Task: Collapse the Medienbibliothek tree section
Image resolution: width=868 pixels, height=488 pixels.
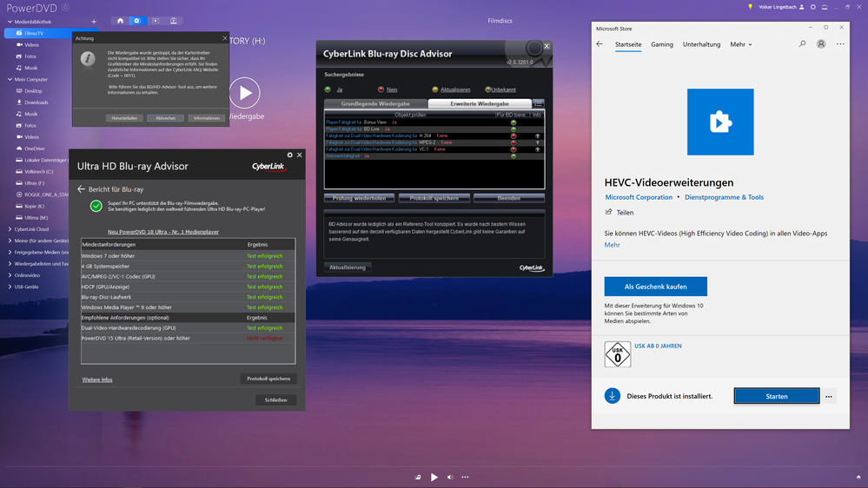Action: point(10,22)
